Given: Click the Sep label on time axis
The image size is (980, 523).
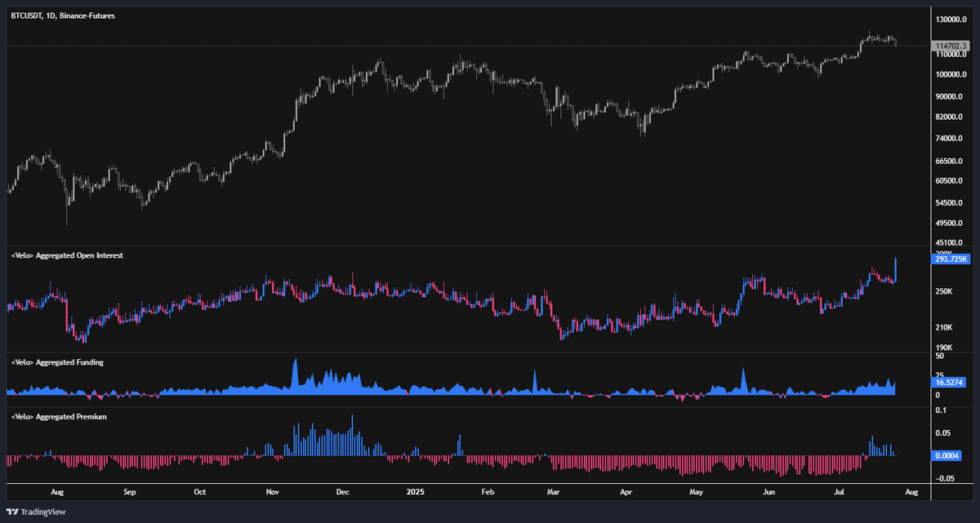Looking at the screenshot, I should pyautogui.click(x=129, y=493).
